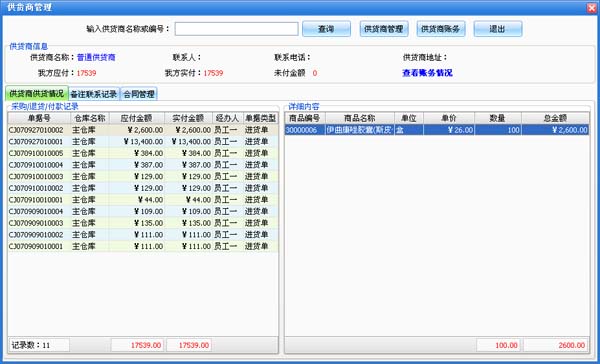Click the 经办人 column header
600x364 pixels.
(228, 118)
